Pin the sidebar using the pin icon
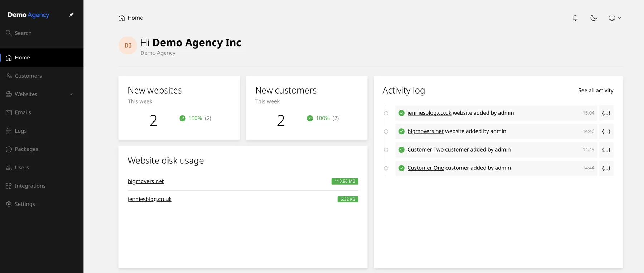The image size is (644, 273). [71, 15]
